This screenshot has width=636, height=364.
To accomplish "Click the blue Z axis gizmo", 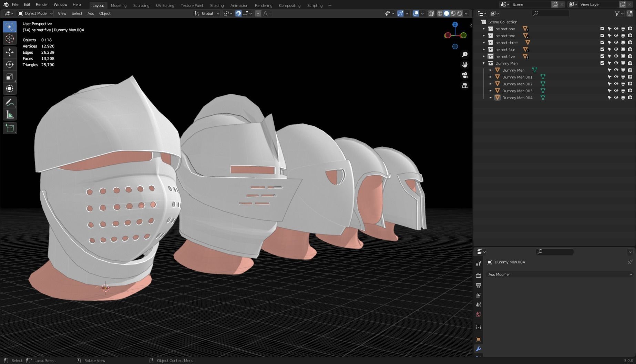I will 455,25.
